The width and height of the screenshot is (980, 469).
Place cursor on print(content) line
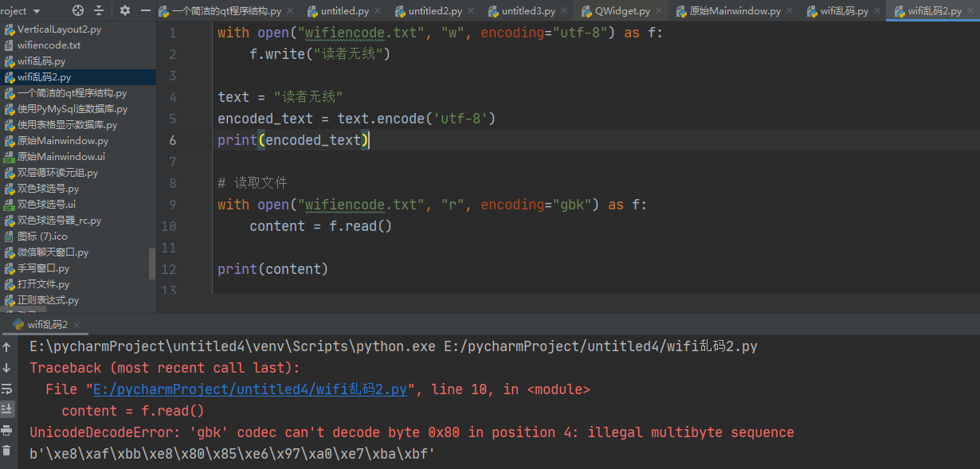pyautogui.click(x=272, y=269)
